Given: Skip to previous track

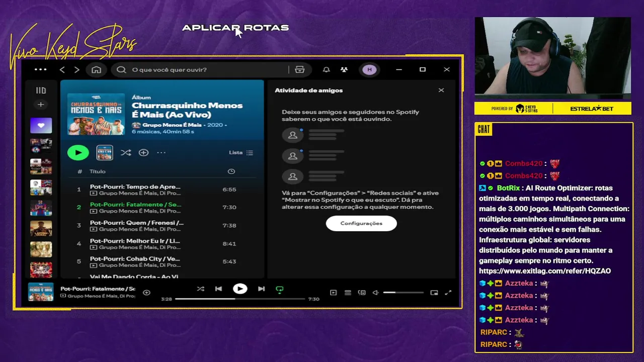Looking at the screenshot, I should pyautogui.click(x=218, y=289).
